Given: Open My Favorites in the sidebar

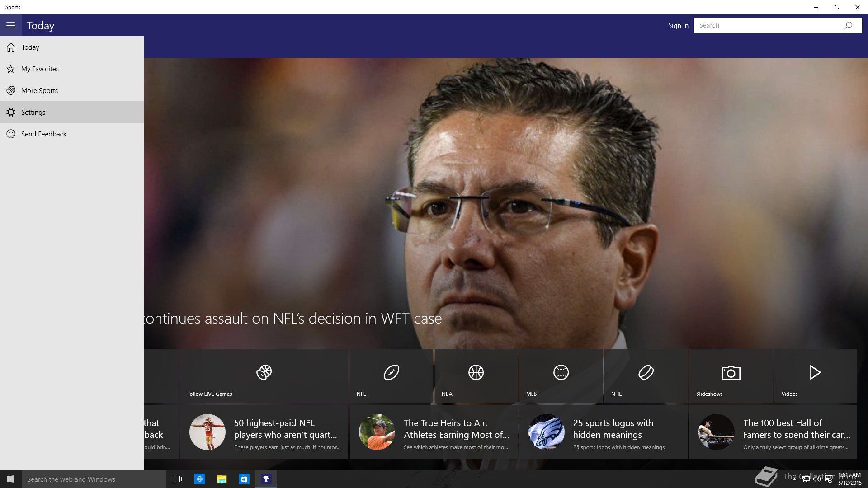Looking at the screenshot, I should point(72,69).
